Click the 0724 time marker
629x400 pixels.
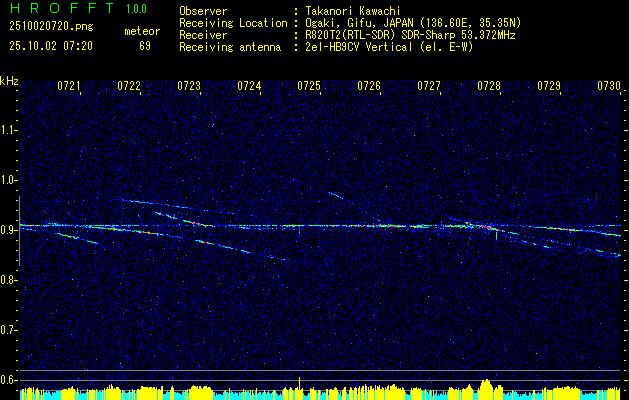point(249,86)
